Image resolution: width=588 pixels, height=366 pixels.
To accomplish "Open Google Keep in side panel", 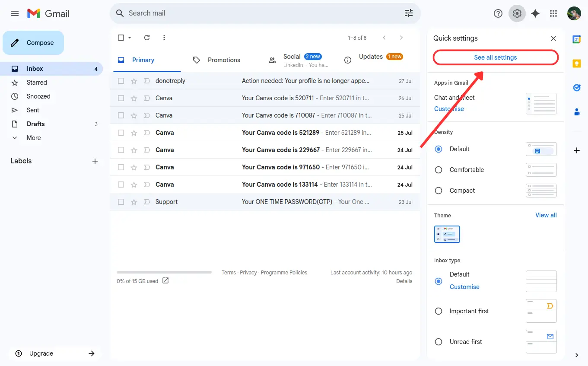I will pyautogui.click(x=576, y=64).
